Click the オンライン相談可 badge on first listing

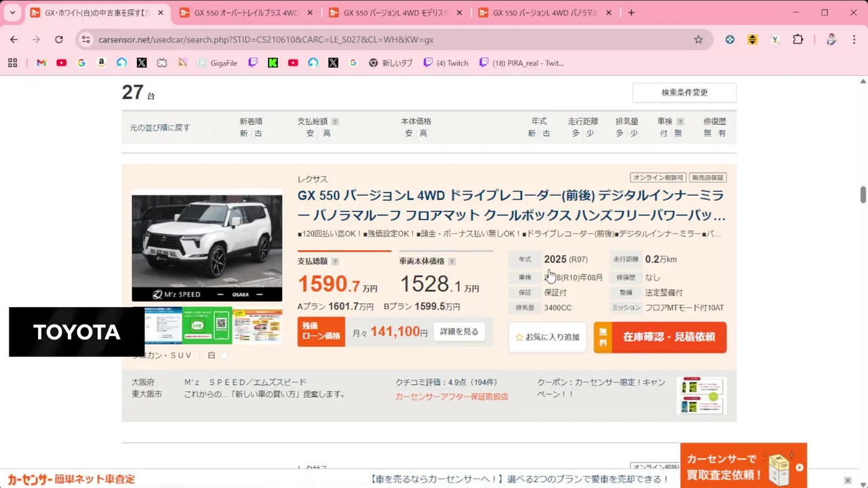click(658, 178)
